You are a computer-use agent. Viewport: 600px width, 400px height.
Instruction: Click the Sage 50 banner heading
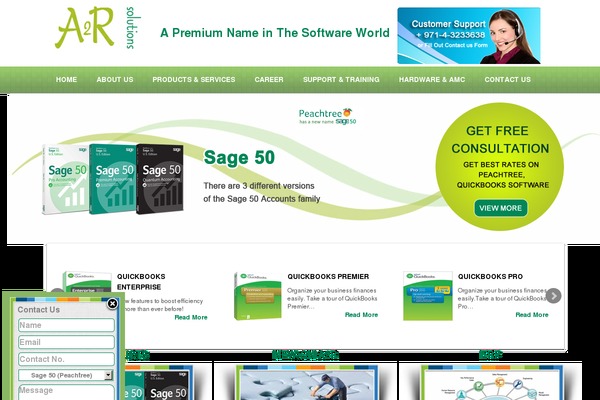coord(239,157)
